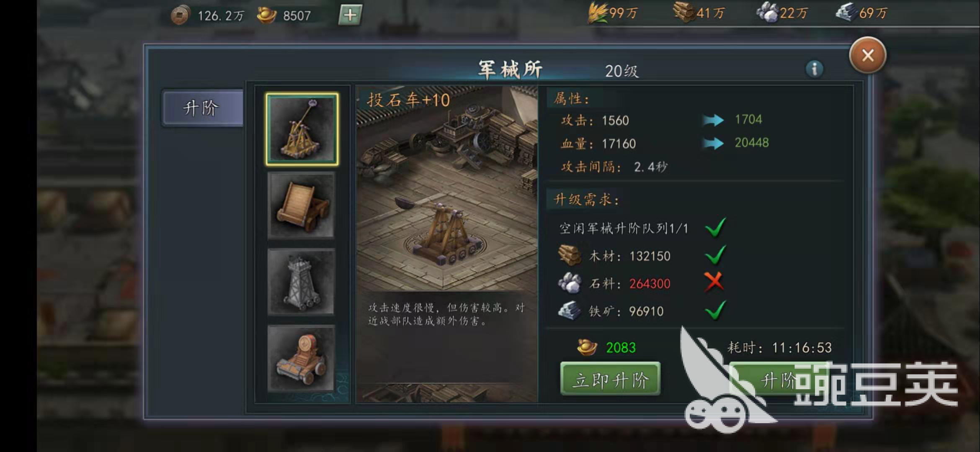Click the 立即升阶 instant upgrade button
This screenshot has width=980, height=452.
[610, 379]
